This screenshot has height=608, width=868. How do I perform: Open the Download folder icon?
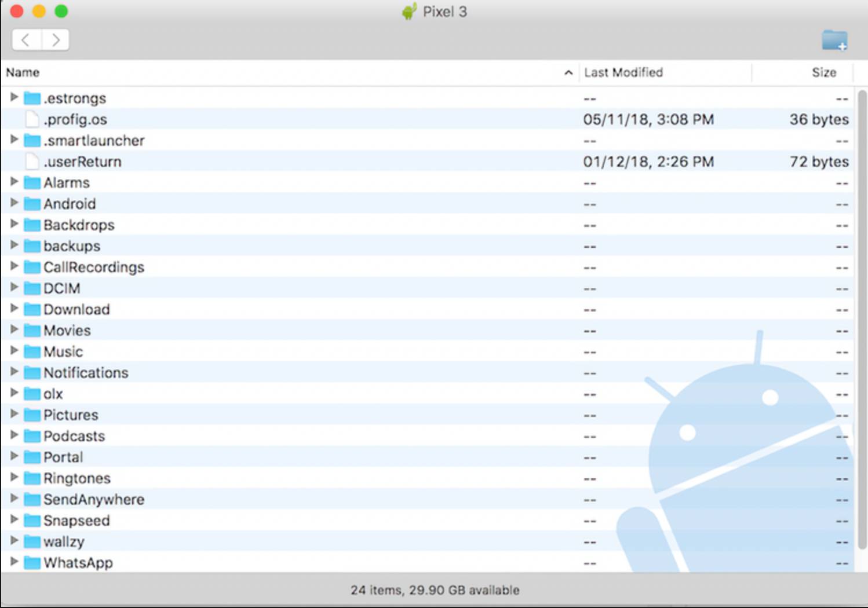click(x=32, y=309)
